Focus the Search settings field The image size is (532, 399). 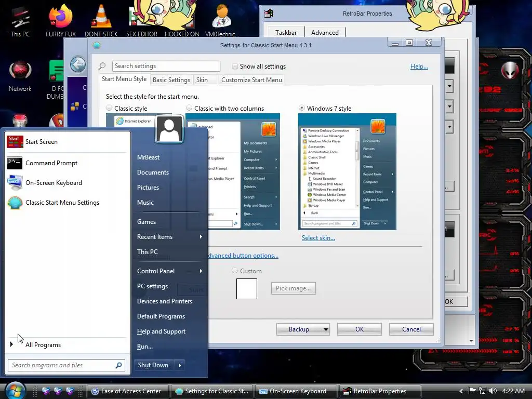click(x=166, y=66)
